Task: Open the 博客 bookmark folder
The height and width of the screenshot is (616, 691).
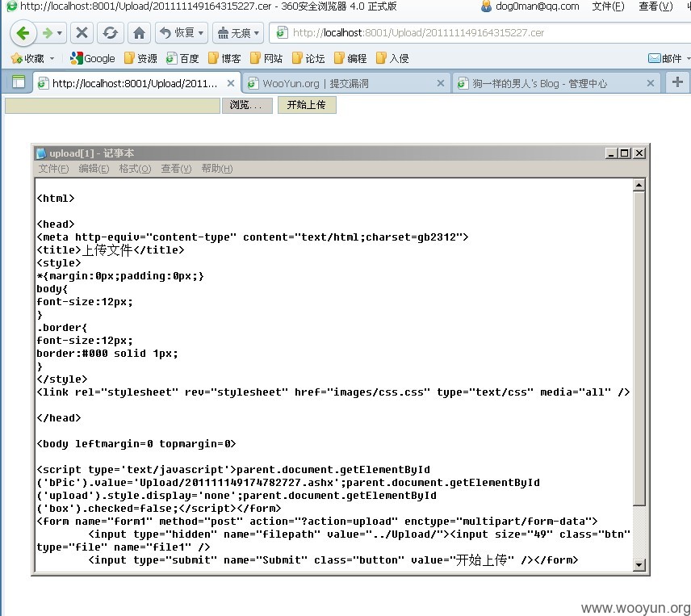Action: pyautogui.click(x=224, y=58)
